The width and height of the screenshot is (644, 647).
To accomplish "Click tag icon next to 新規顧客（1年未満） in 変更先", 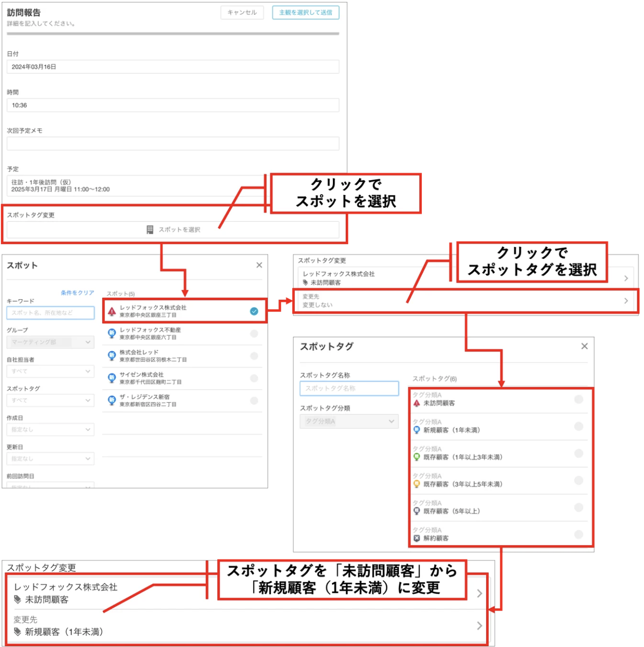I will [18, 632].
